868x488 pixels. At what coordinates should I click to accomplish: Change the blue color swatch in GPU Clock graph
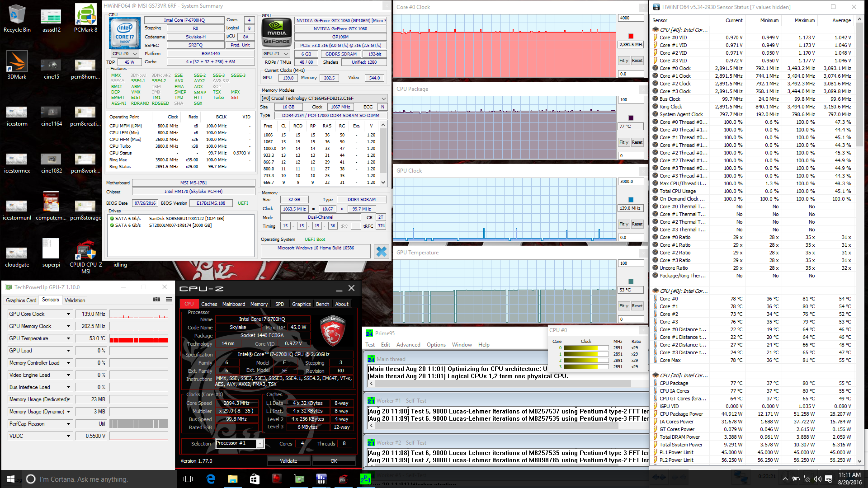pyautogui.click(x=631, y=200)
